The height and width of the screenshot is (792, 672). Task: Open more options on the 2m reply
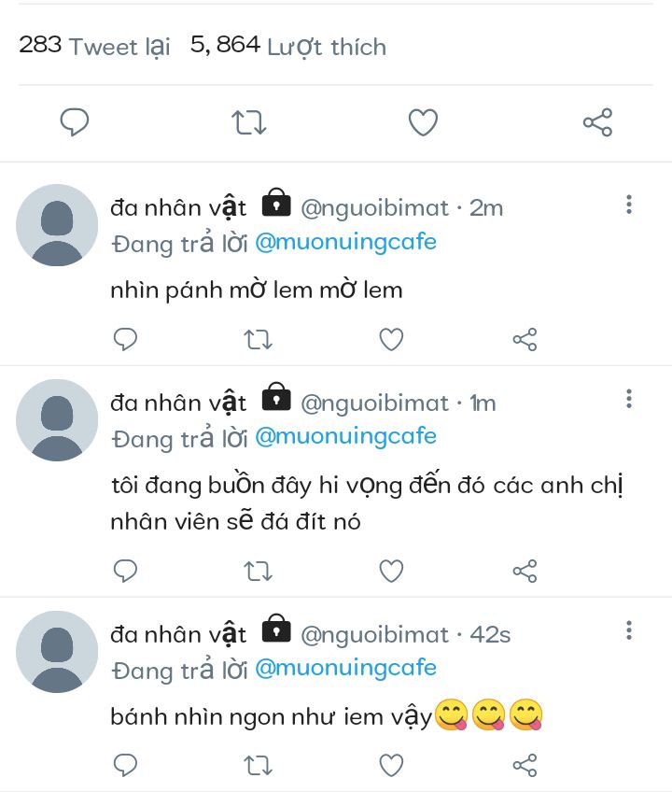(x=629, y=205)
